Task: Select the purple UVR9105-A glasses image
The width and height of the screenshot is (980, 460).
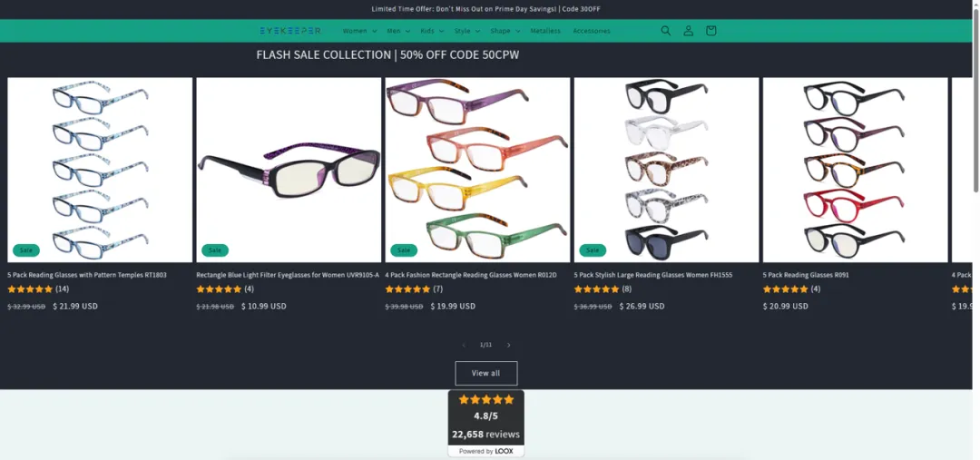Action: 289,170
